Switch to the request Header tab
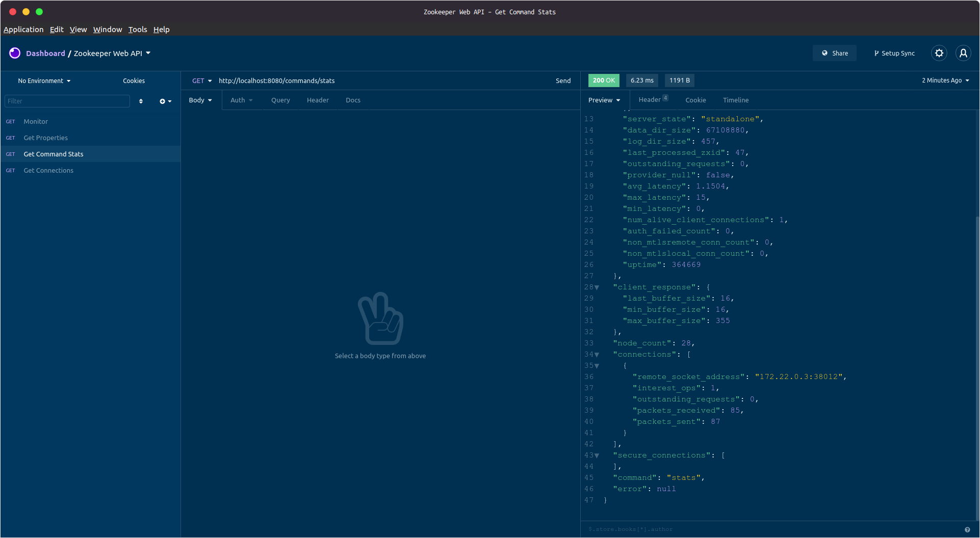Viewport: 980px width, 538px height. (x=318, y=100)
